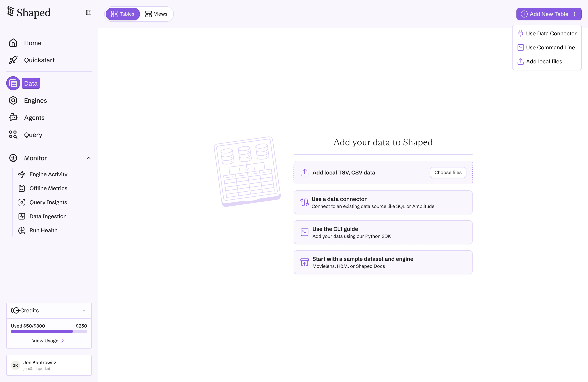The width and height of the screenshot is (588, 382).
Task: Go to Home in the sidebar
Action: click(x=33, y=43)
